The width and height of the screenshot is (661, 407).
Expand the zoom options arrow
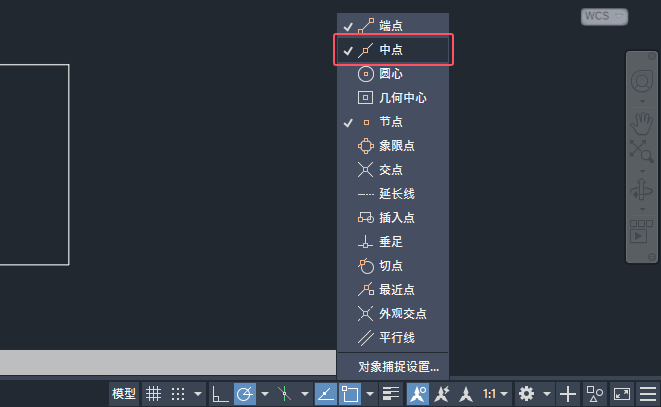(642, 171)
